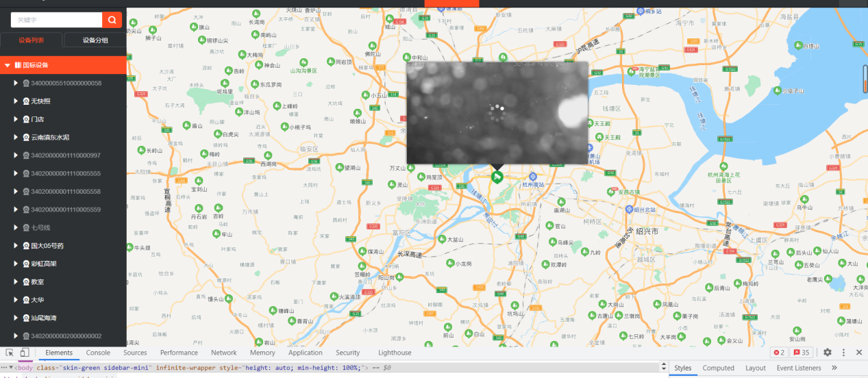The image size is (868, 378).
Task: Open DevTools Application tab
Action: pos(306,353)
